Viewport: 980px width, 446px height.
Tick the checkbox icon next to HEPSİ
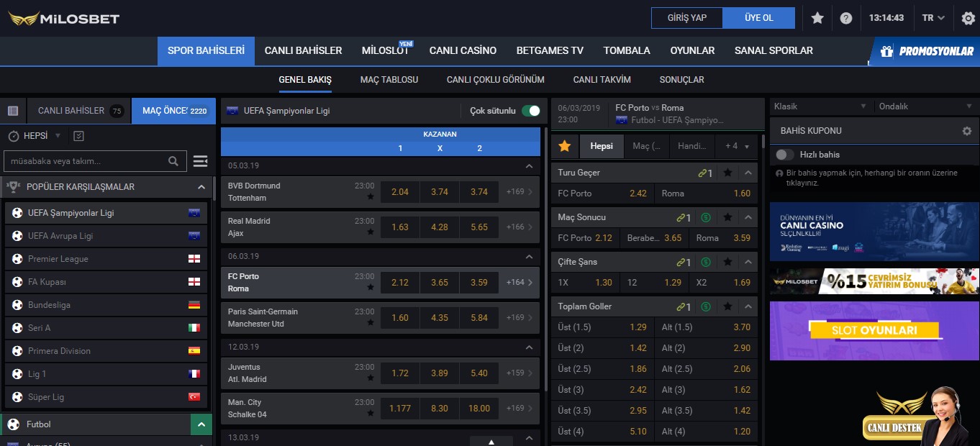pyautogui.click(x=79, y=136)
